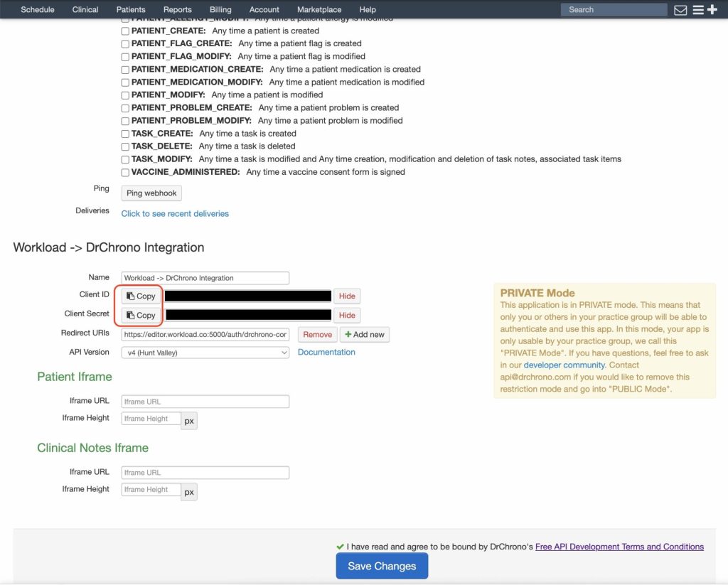The width and height of the screenshot is (728, 585).
Task: Focus Clinical Notes Iframe URL field
Action: coord(205,473)
